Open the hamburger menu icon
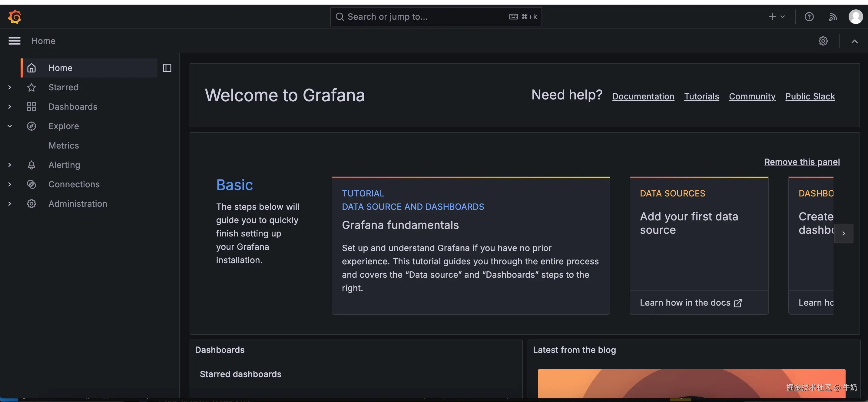Screen dimensions: 868x402 [x=15, y=40]
